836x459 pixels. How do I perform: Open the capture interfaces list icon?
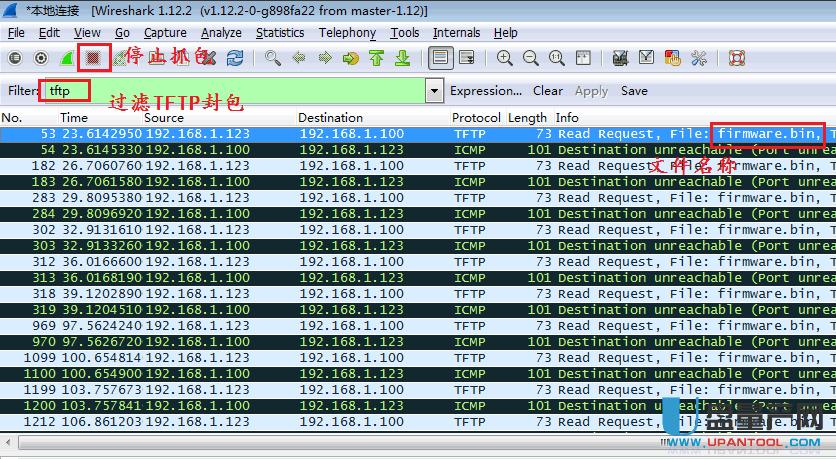15,58
